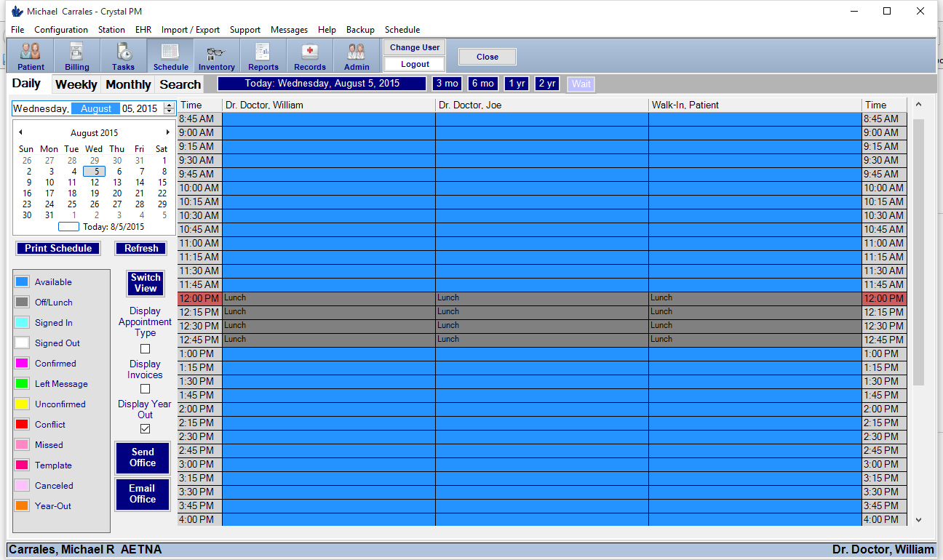Click the Admin users icon
The height and width of the screenshot is (560, 943).
pos(356,55)
